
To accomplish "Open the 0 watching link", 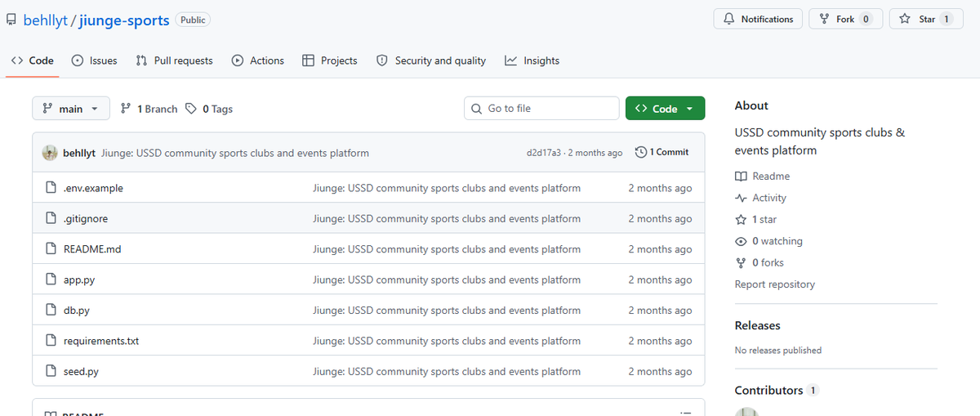I will click(x=768, y=241).
